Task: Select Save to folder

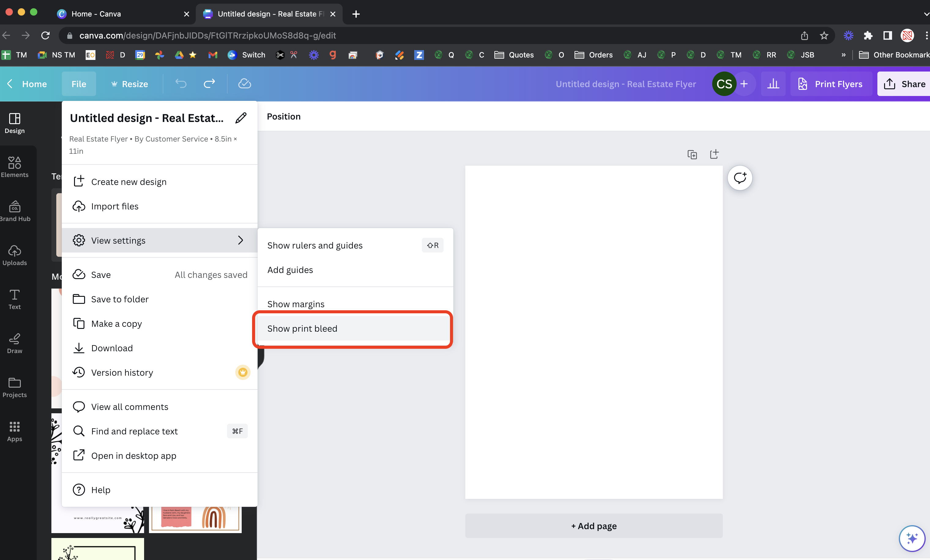Action: [160, 299]
